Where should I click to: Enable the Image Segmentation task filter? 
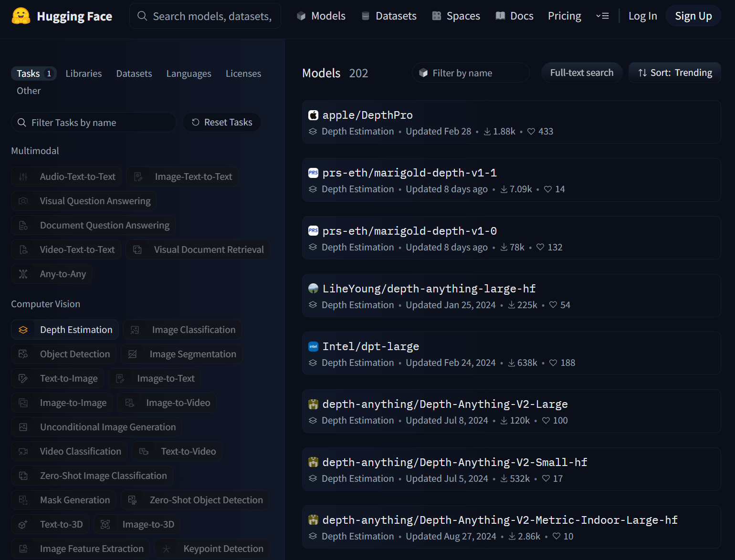coord(181,354)
